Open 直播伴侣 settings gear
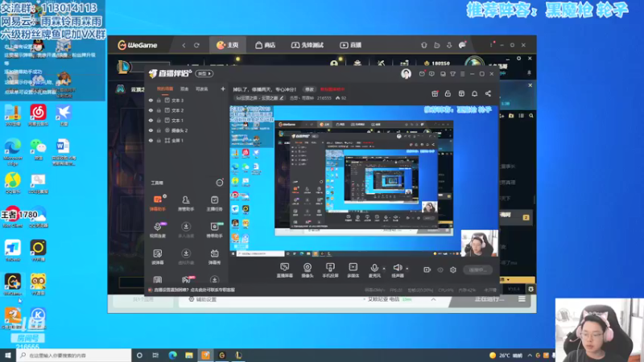The image size is (644, 362). pyautogui.click(x=453, y=270)
